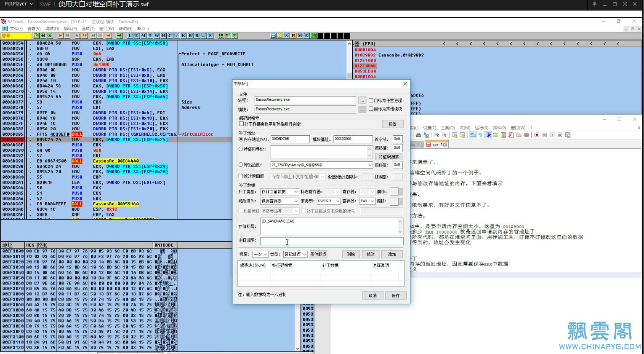Click the zoom-in icon in Notepad++ toolbar
The image size is (644, 354).
436,135
